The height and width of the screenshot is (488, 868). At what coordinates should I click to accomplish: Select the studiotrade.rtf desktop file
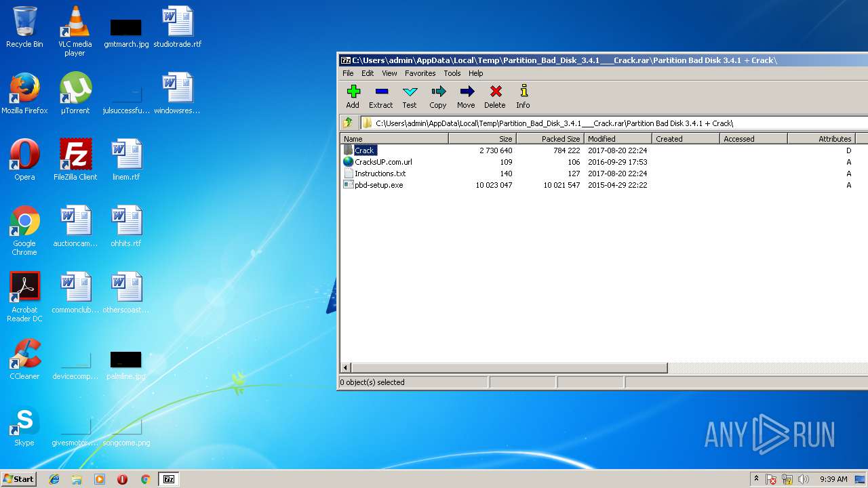point(177,28)
